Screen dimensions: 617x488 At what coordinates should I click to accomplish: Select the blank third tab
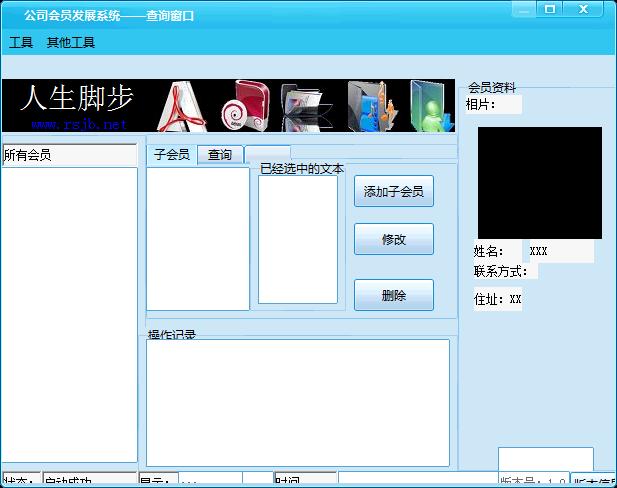pos(268,155)
